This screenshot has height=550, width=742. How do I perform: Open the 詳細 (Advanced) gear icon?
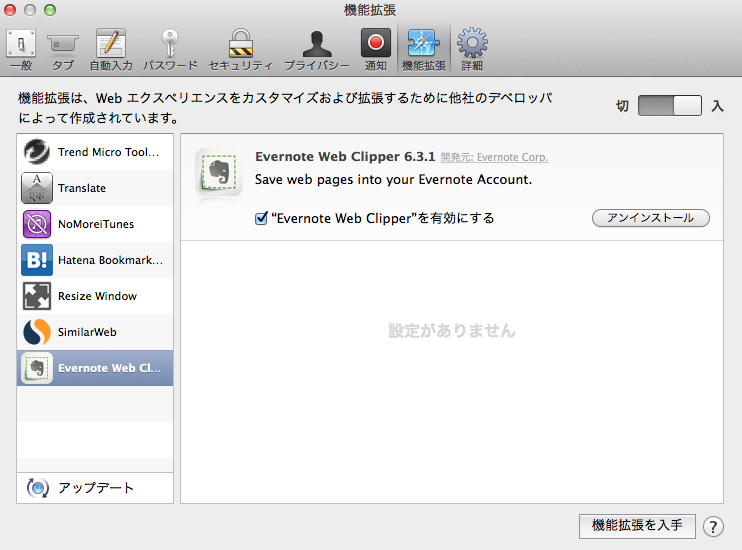pos(471,48)
